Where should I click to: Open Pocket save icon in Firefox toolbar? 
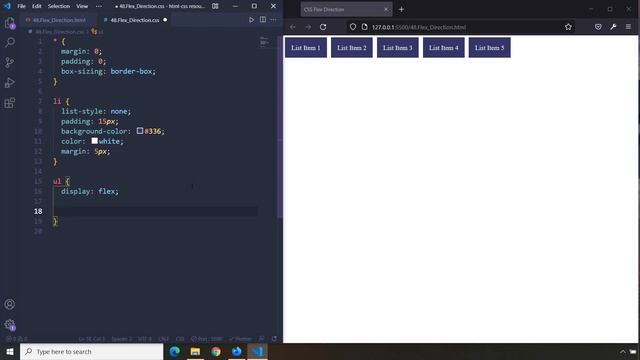(598, 27)
